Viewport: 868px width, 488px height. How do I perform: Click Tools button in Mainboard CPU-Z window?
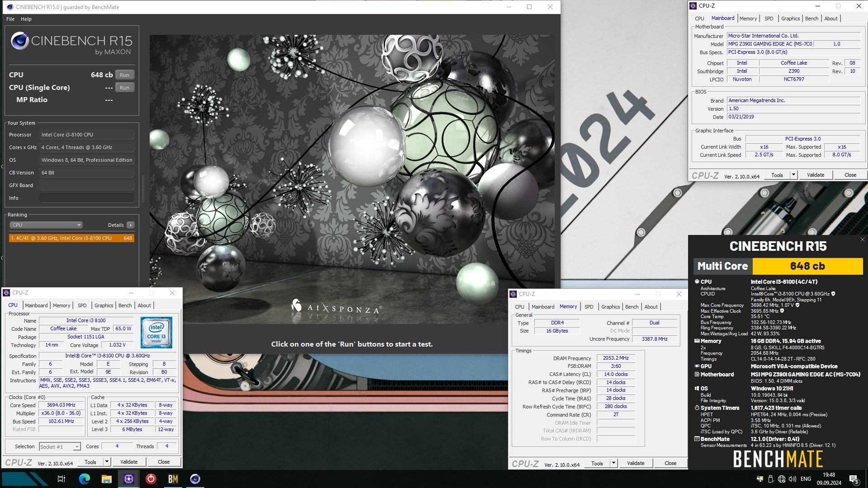click(777, 175)
